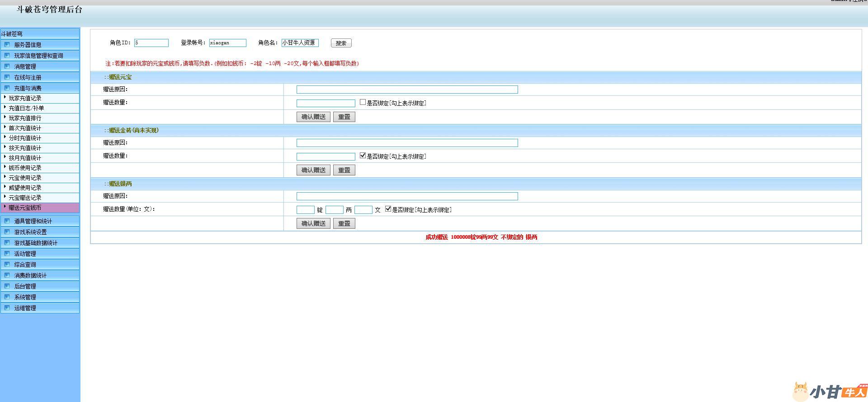Select 元宝赠送记录 in the sidebar

pyautogui.click(x=25, y=198)
